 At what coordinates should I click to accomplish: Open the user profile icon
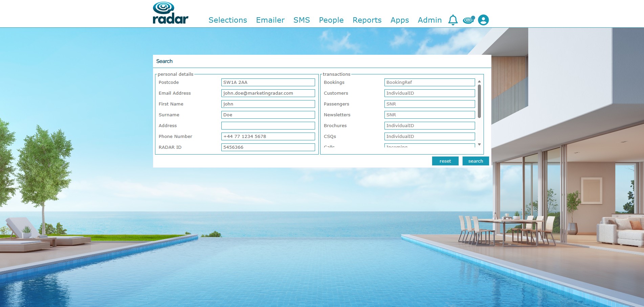tap(483, 20)
